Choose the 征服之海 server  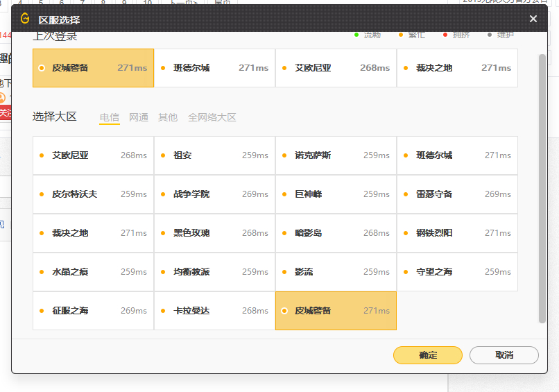94,311
